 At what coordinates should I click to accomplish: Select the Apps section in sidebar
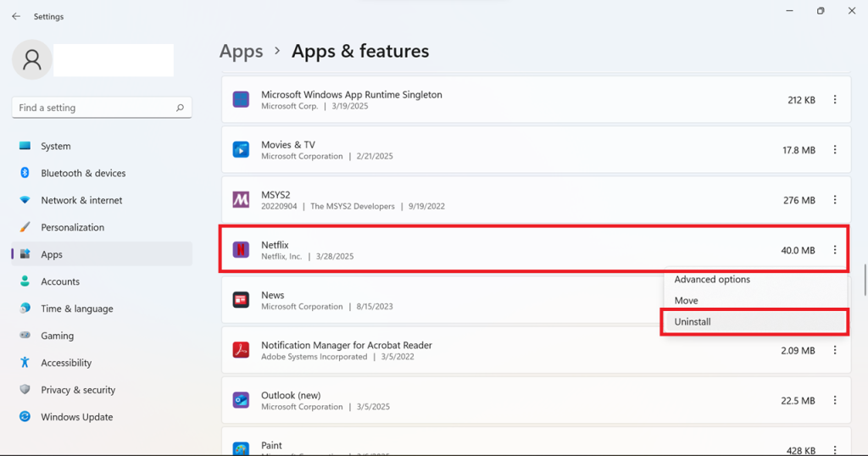(102, 254)
